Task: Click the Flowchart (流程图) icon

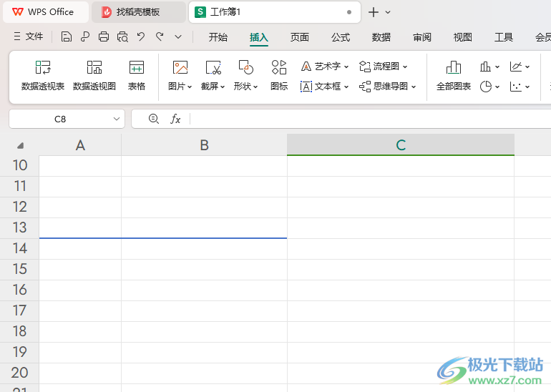Action: pos(365,66)
